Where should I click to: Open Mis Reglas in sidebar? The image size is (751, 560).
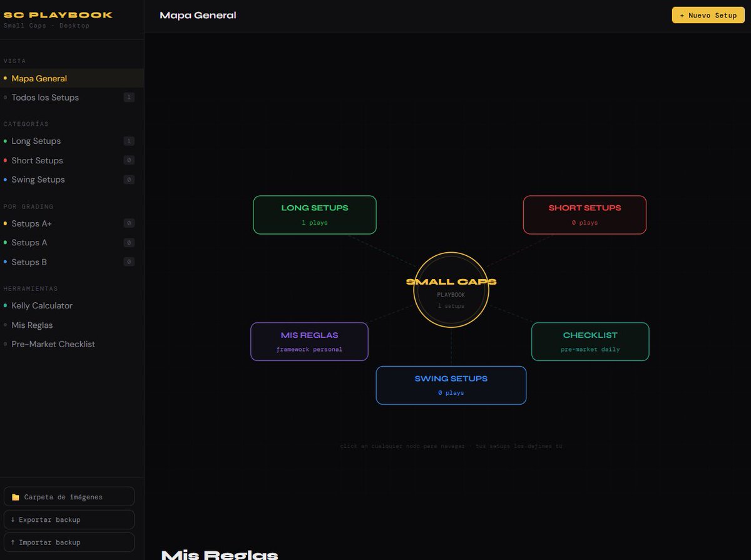pyautogui.click(x=72, y=325)
